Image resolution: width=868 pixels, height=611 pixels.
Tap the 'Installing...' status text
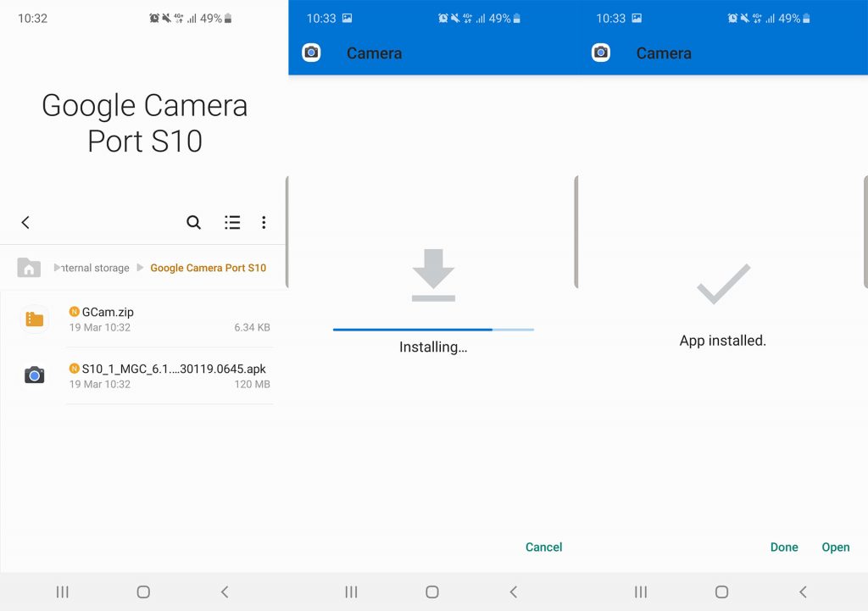[x=433, y=347]
